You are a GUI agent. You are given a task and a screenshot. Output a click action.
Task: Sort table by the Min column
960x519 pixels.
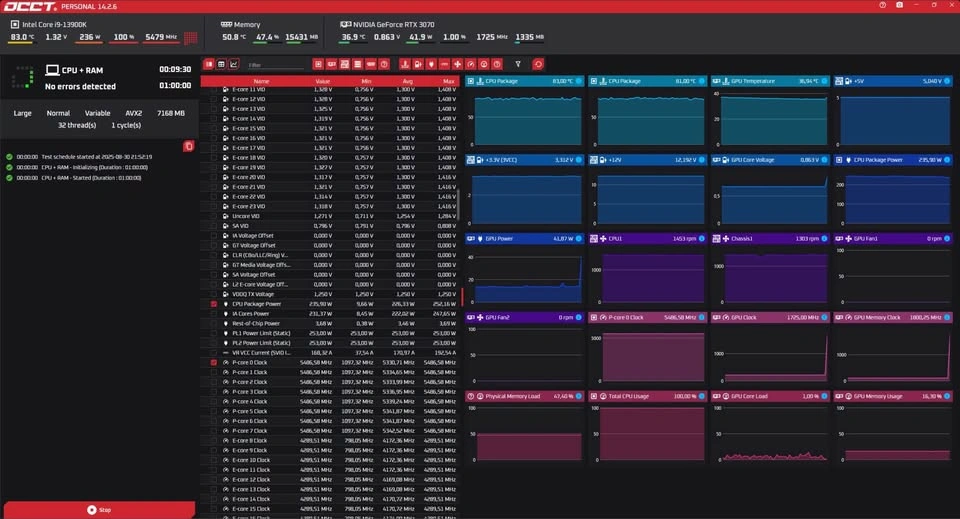coord(366,81)
